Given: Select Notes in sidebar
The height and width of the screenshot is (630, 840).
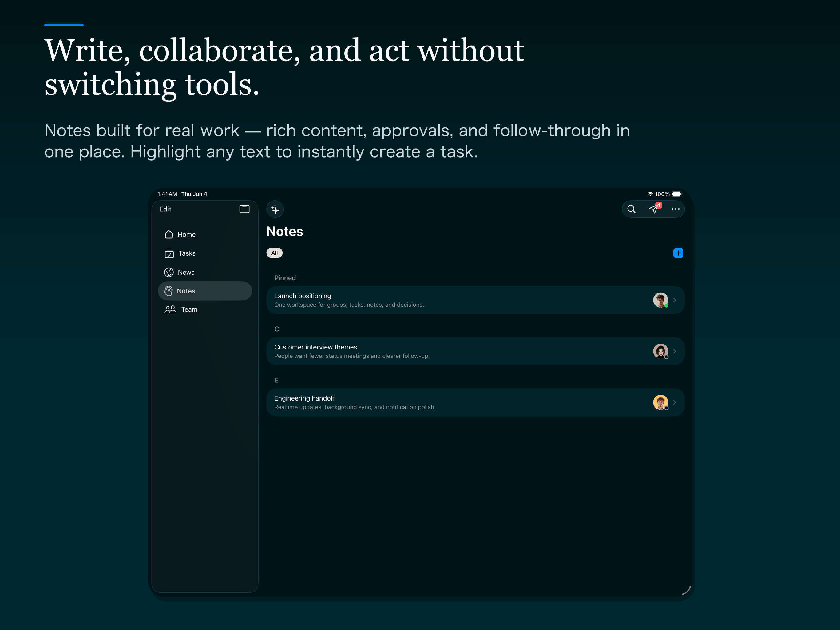Looking at the screenshot, I should click(x=205, y=291).
